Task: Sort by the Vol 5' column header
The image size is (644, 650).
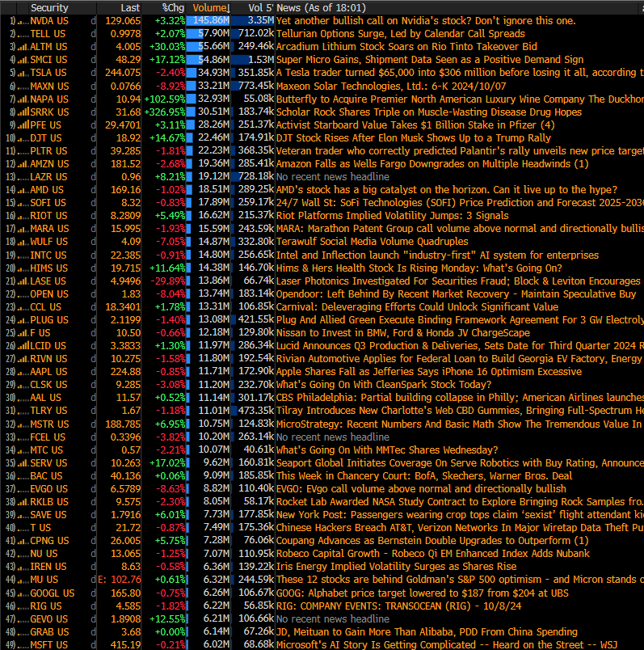Action: [x=261, y=7]
